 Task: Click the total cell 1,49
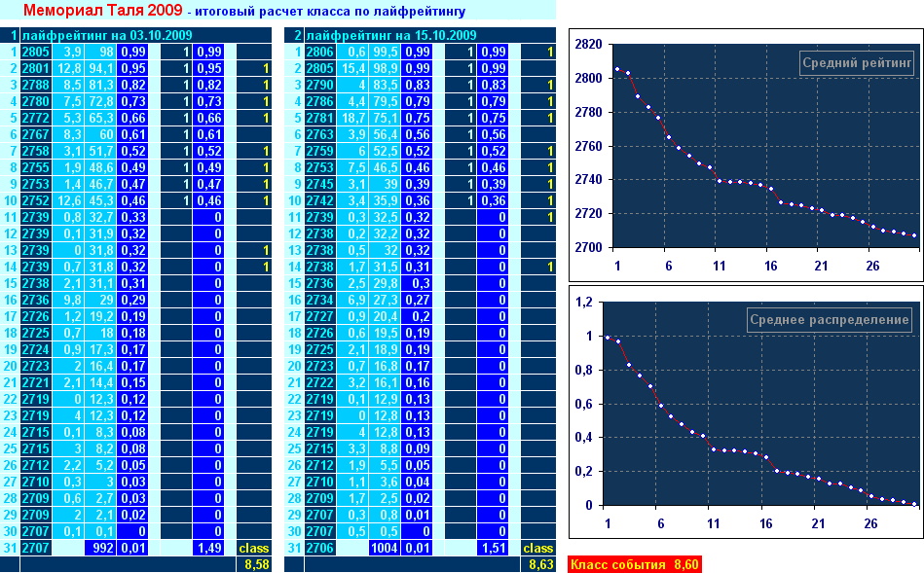click(x=207, y=549)
